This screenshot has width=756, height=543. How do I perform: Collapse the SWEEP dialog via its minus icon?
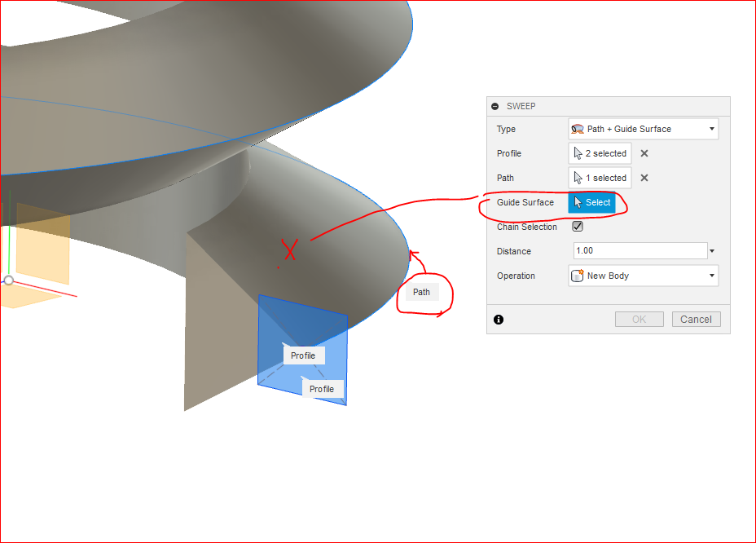tap(496, 106)
